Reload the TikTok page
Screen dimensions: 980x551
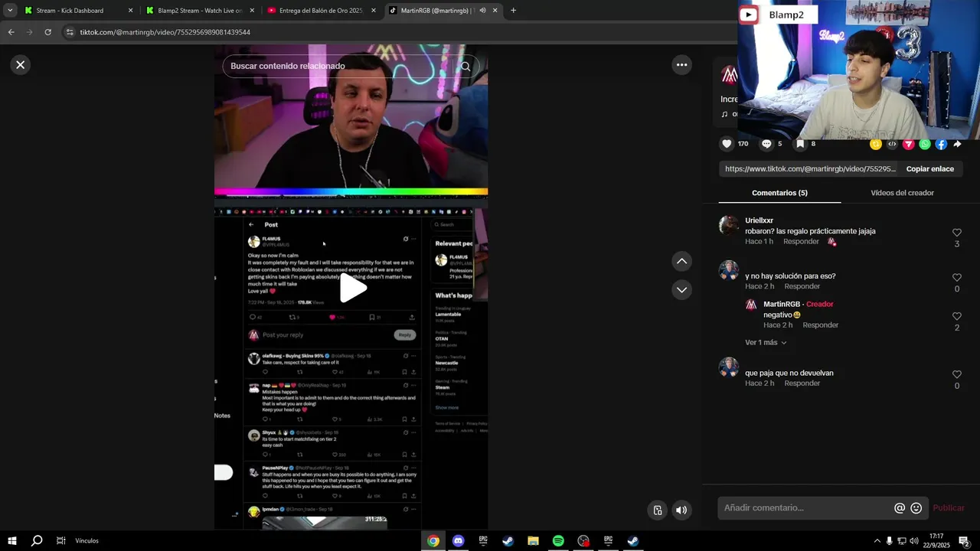(47, 32)
